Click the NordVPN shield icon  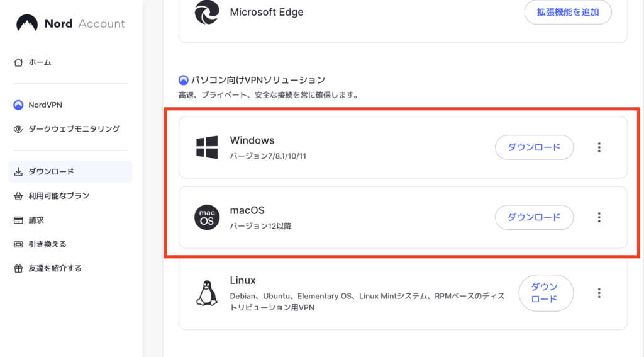click(18, 105)
